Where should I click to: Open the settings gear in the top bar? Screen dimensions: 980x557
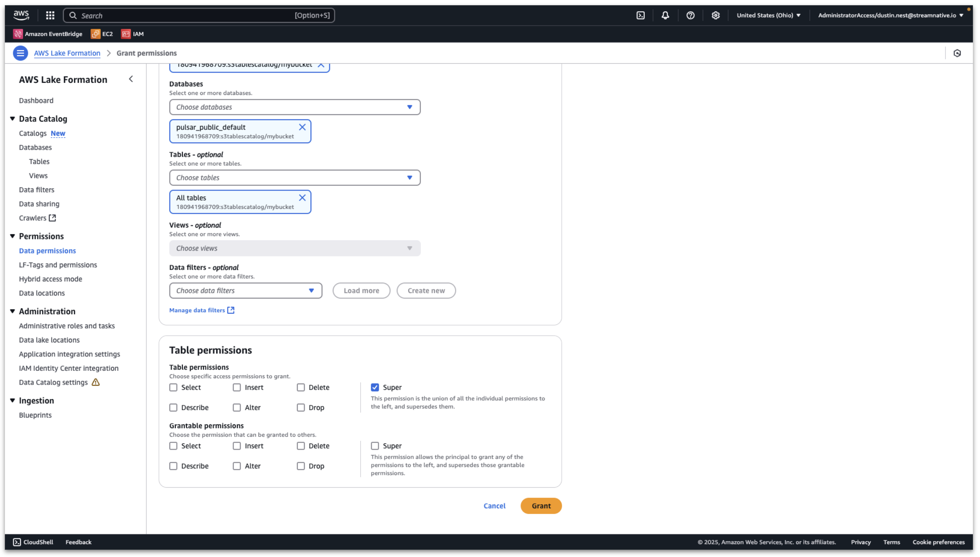pyautogui.click(x=716, y=15)
